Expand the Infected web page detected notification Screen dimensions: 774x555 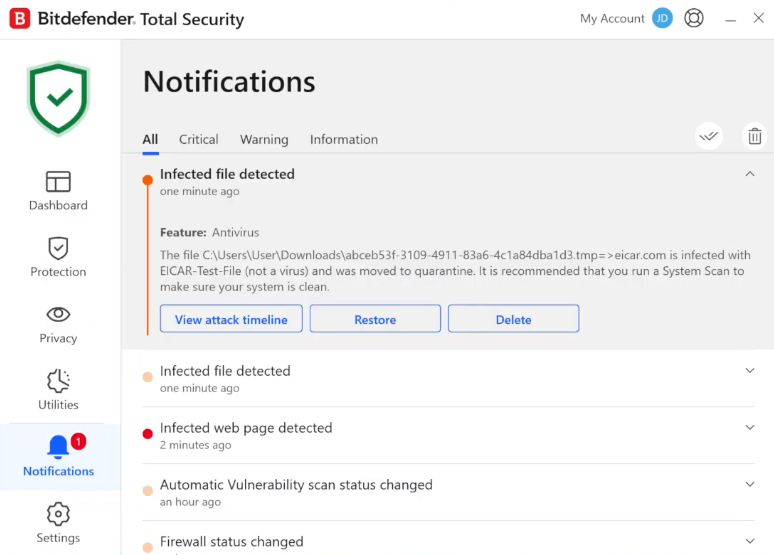750,428
